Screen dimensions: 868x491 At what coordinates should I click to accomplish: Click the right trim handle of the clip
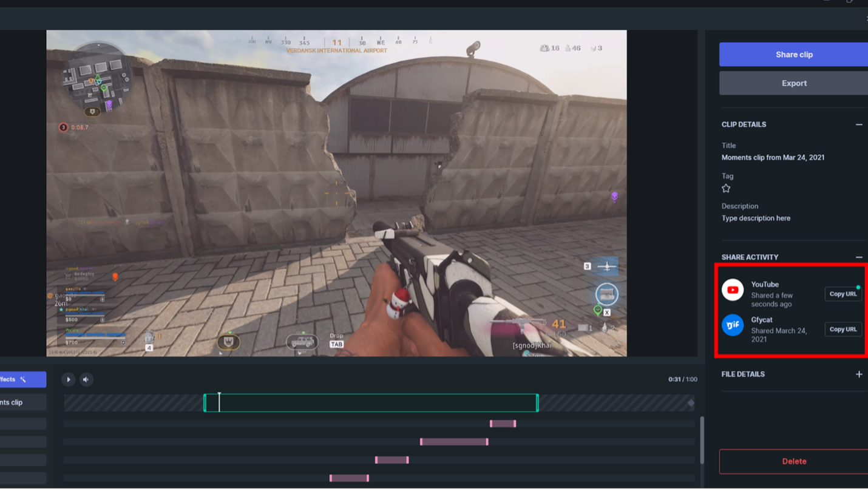click(537, 402)
